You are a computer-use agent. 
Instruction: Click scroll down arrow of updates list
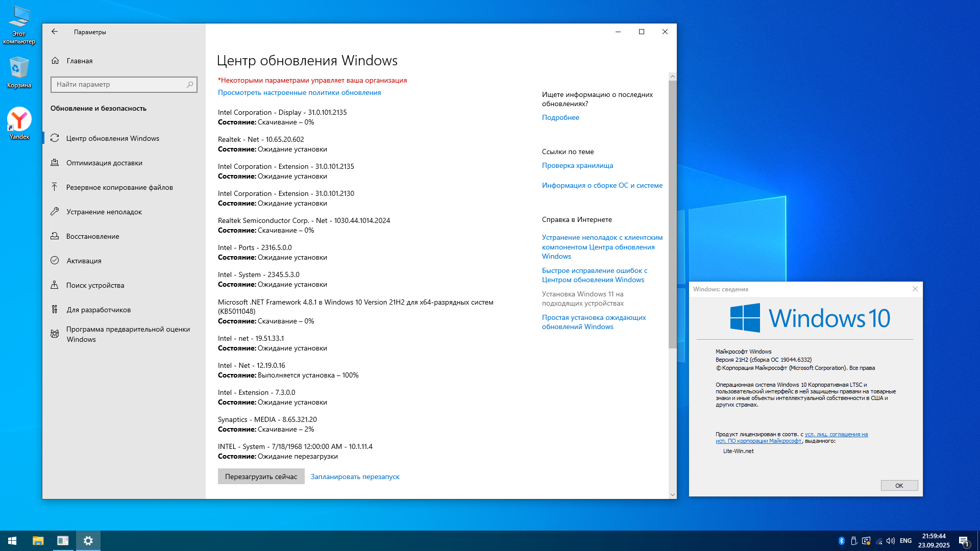(x=672, y=494)
